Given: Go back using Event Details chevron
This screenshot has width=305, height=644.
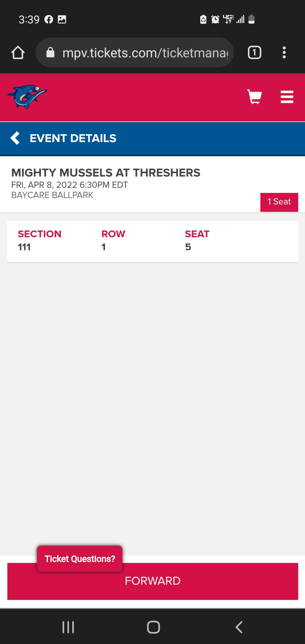Looking at the screenshot, I should coord(15,138).
